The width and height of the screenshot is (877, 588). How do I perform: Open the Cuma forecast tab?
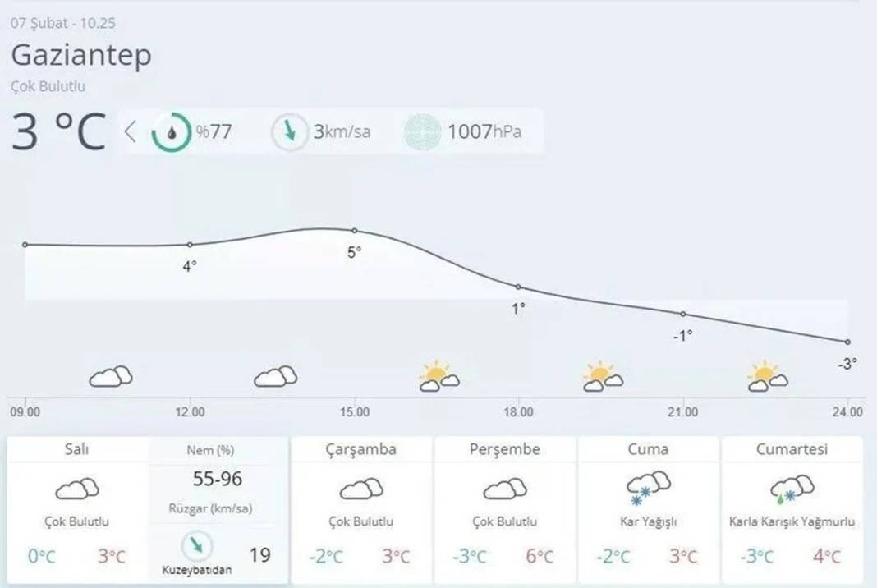[x=648, y=449]
